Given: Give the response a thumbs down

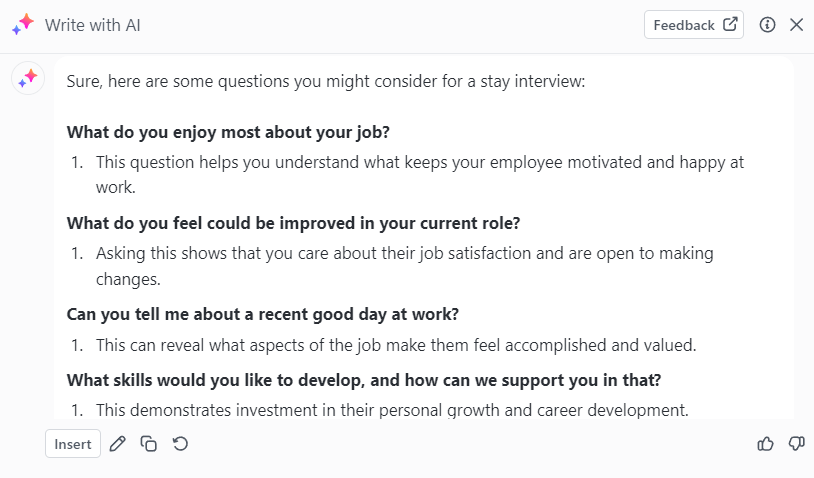Looking at the screenshot, I should click(796, 444).
